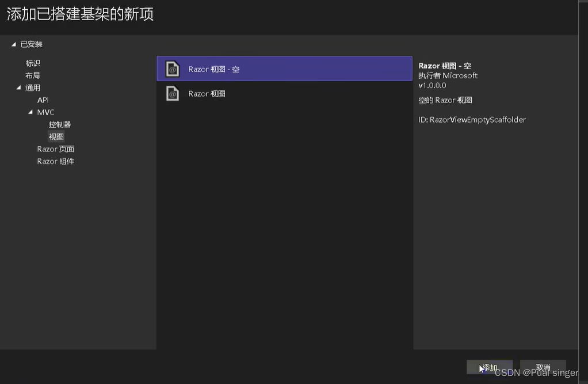Viewport: 588px width, 384px height.
Task: Click the bold Razor 视图 - 空 heading in details
Action: point(445,66)
